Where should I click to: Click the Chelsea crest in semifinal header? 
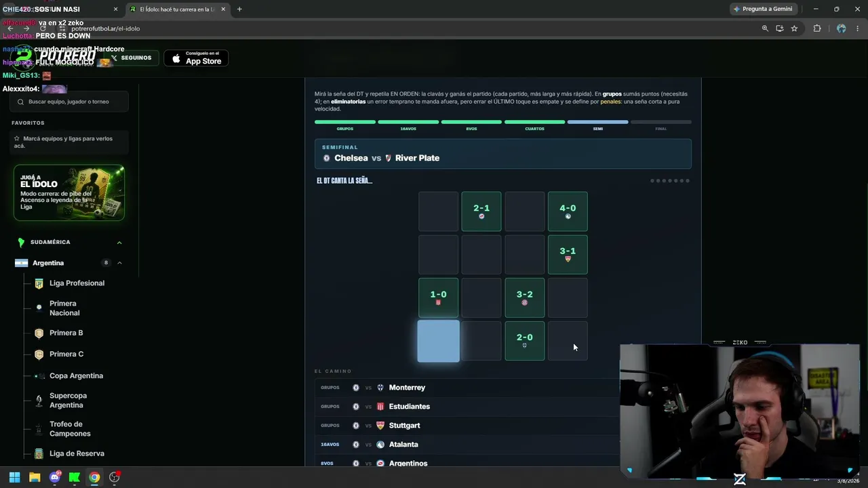click(327, 158)
